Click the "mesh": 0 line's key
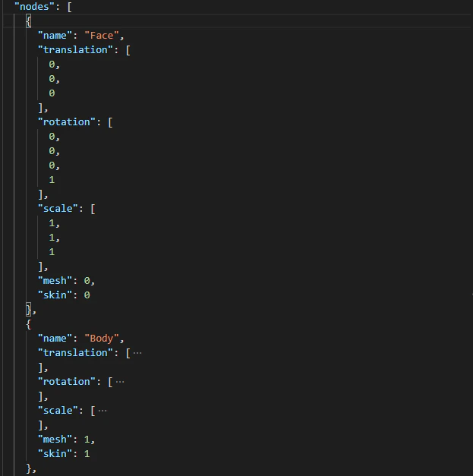The height and width of the screenshot is (476, 473). [55, 280]
